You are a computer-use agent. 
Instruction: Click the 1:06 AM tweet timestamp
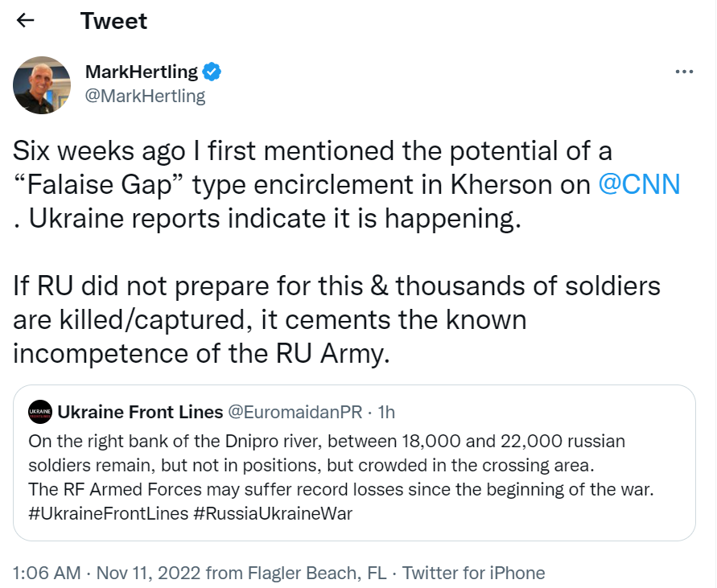(47, 573)
